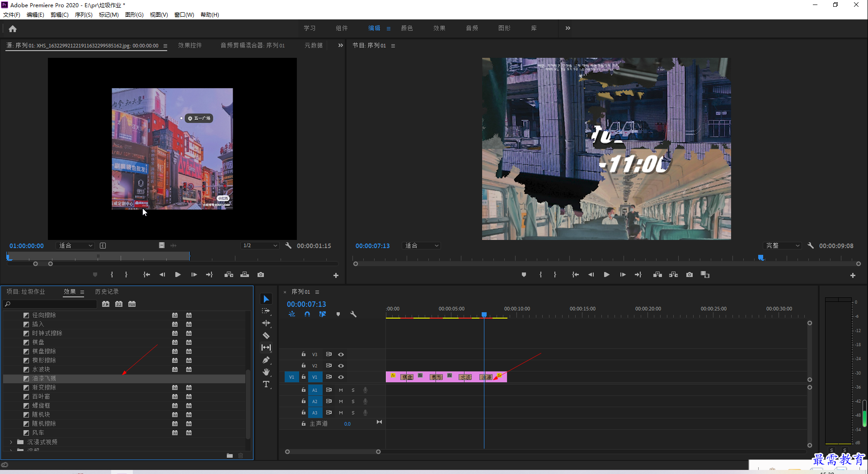Show more workspaces chevron
This screenshot has height=474, width=868.
[568, 28]
